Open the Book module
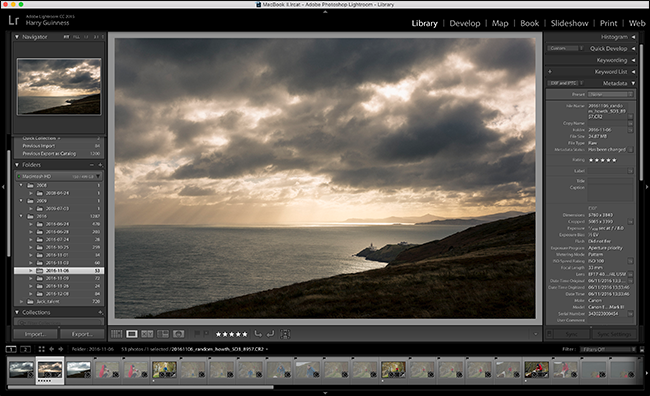 (529, 23)
